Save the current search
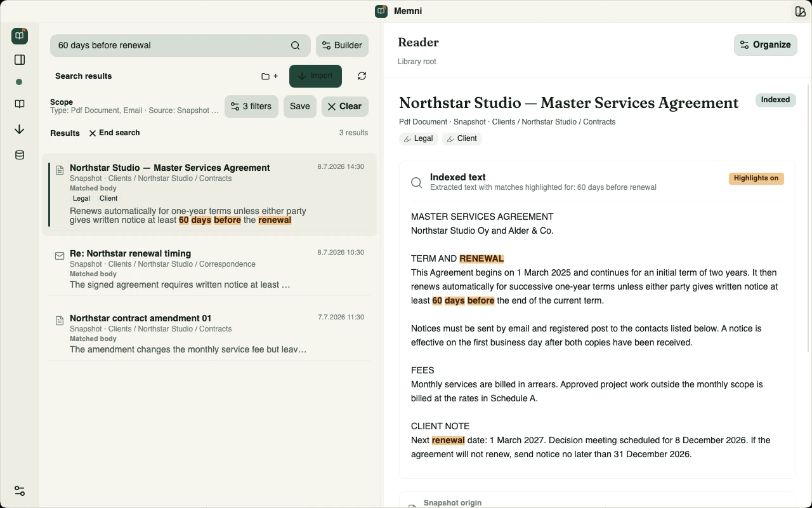The width and height of the screenshot is (812, 508). pos(300,107)
